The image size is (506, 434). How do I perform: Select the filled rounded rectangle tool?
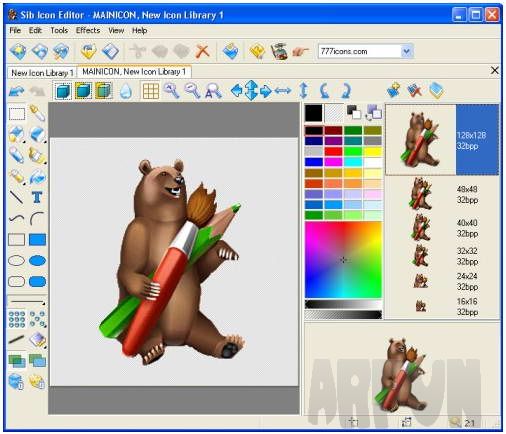coord(37,281)
